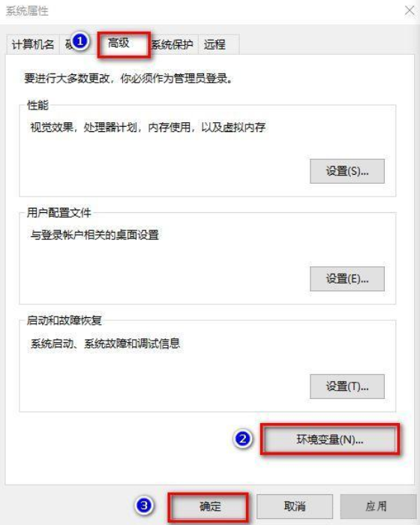
Task: Confirm with the 确定 button
Action: [x=210, y=506]
